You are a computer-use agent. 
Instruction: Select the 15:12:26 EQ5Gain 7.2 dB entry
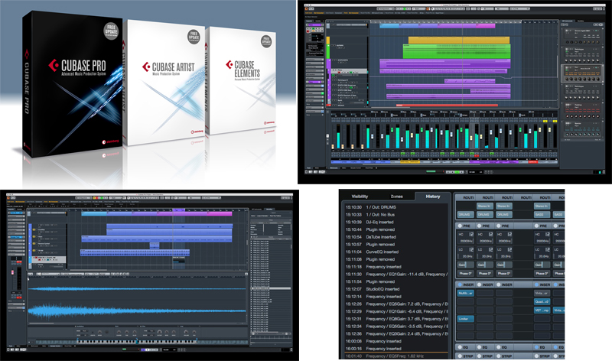pyautogui.click(x=396, y=304)
